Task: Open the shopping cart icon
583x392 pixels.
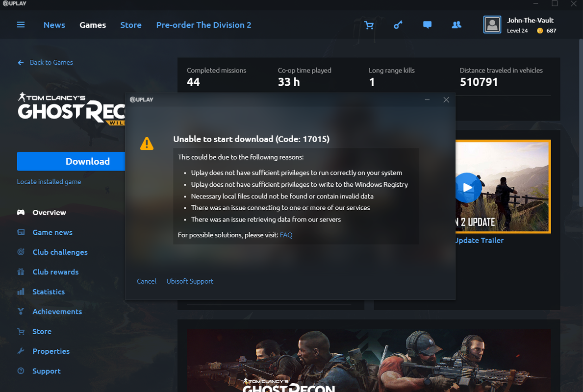Action: pyautogui.click(x=369, y=25)
